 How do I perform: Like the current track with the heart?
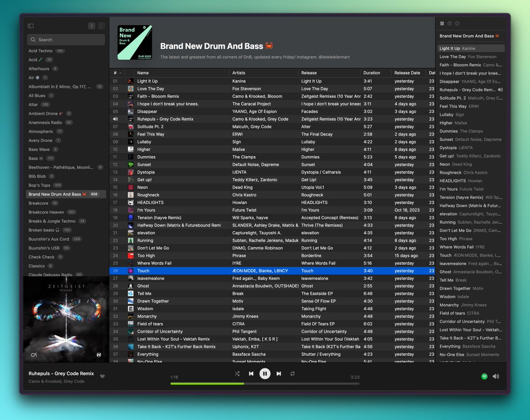[102, 376]
